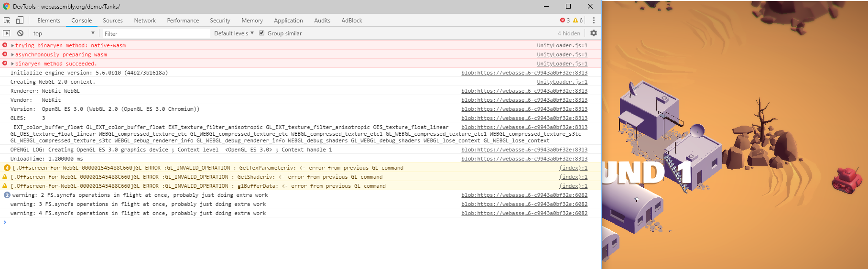Screen dimensions: 868x269
Task: Click the yellow warning count badge
Action: tap(578, 21)
